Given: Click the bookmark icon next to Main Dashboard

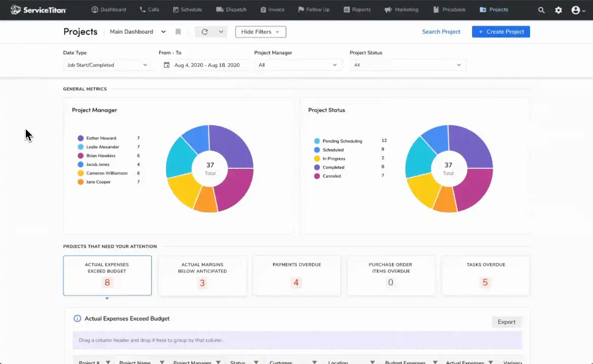Looking at the screenshot, I should (x=178, y=32).
